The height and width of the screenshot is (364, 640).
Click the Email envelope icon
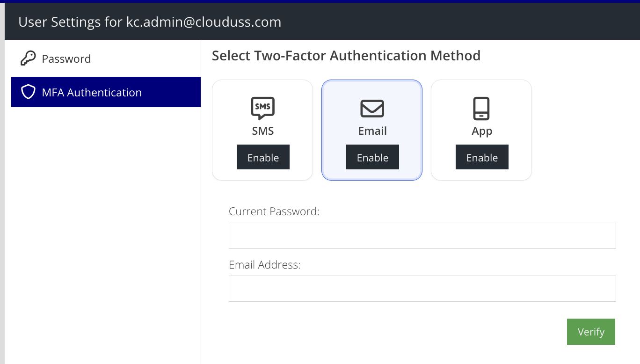point(372,109)
